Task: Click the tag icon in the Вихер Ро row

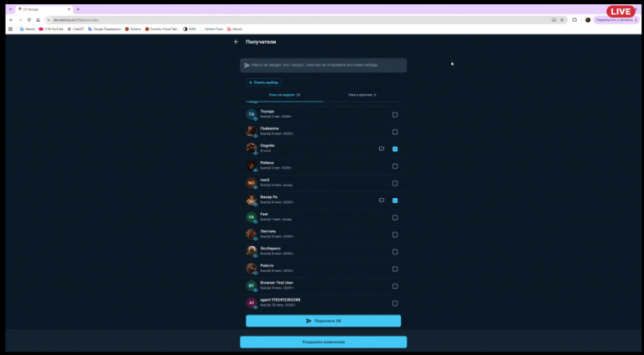Action: coord(382,200)
